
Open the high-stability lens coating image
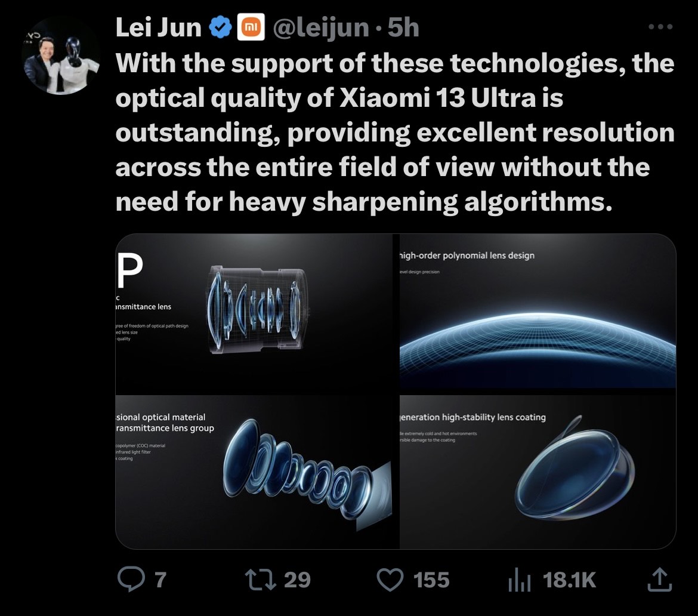click(x=538, y=472)
